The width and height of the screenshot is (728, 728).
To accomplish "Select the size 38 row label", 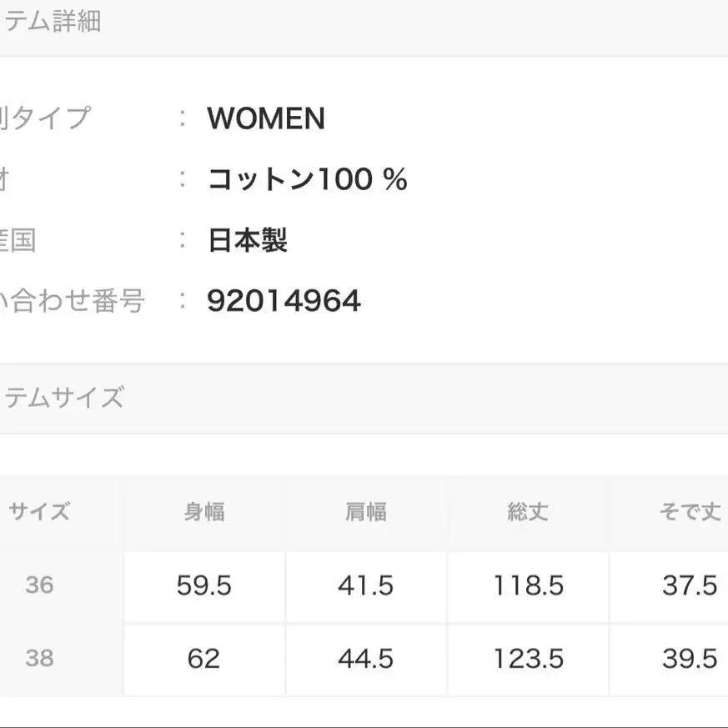I will tap(39, 659).
